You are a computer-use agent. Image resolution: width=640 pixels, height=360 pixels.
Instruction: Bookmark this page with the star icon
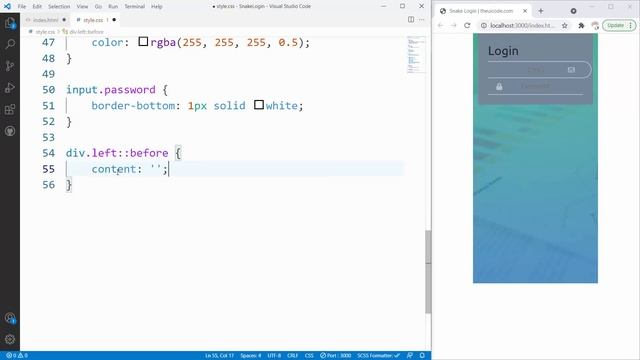tap(564, 25)
